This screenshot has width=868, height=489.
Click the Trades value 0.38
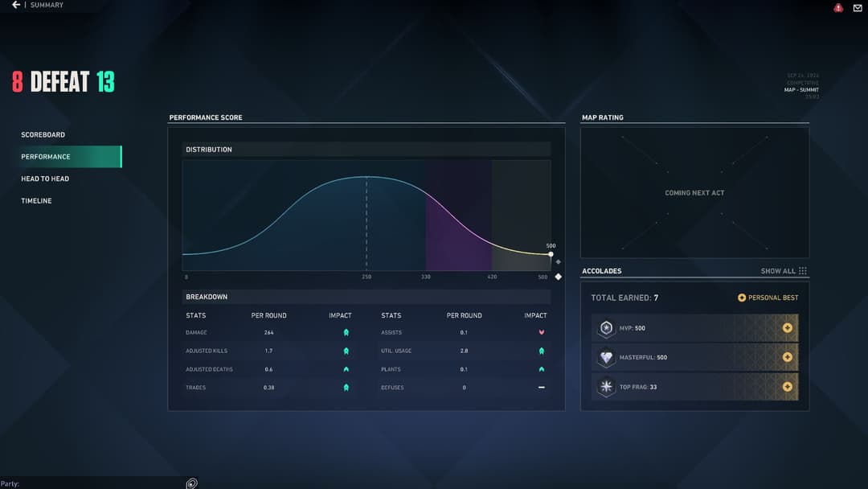269,388
